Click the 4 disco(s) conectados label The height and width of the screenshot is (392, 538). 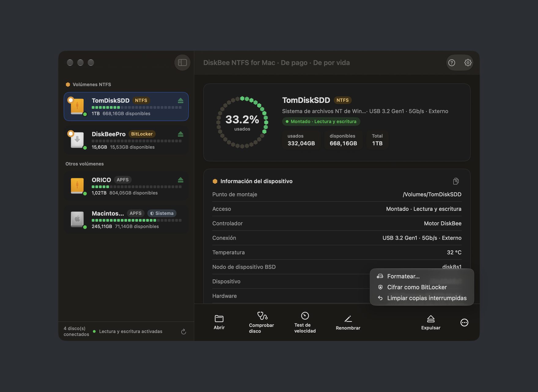point(76,331)
